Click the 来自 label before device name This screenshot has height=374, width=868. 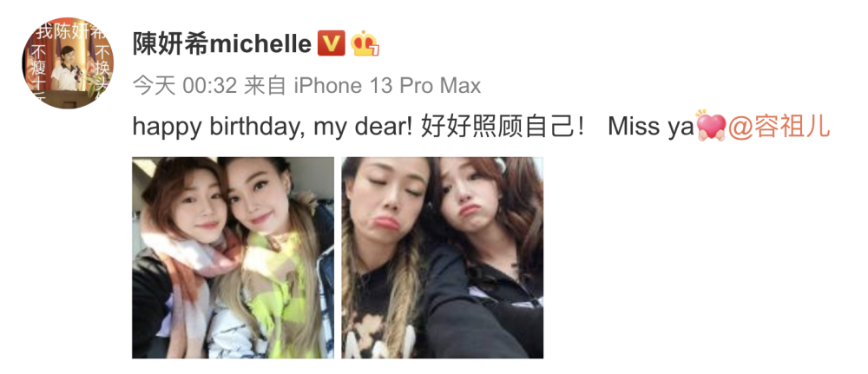coord(265,86)
